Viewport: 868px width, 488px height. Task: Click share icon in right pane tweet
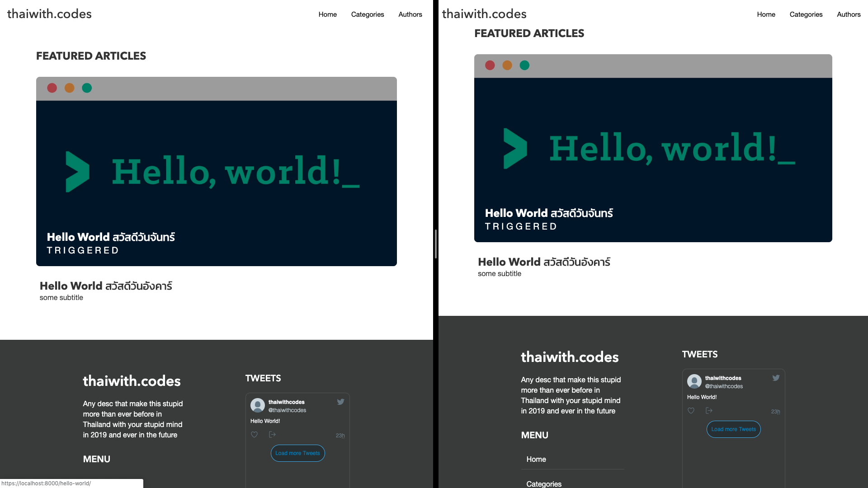(x=709, y=411)
